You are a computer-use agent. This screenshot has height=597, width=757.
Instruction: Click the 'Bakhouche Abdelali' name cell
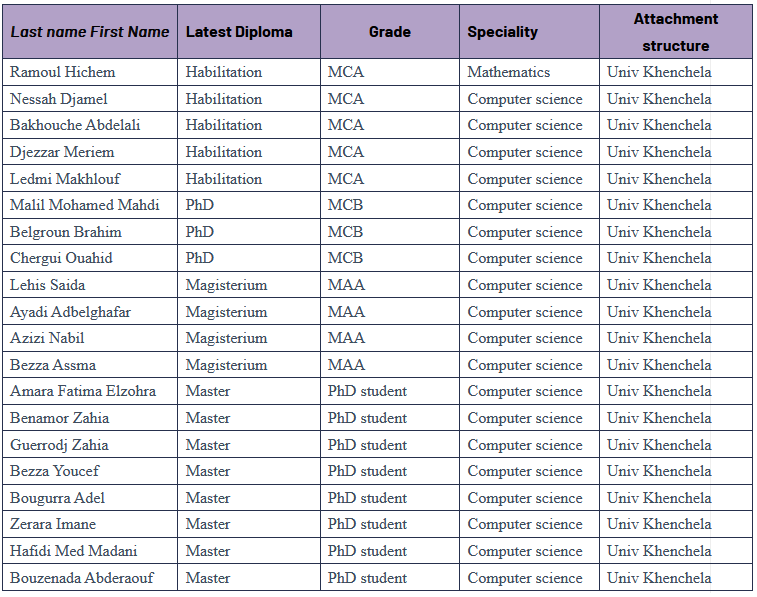[75, 125]
